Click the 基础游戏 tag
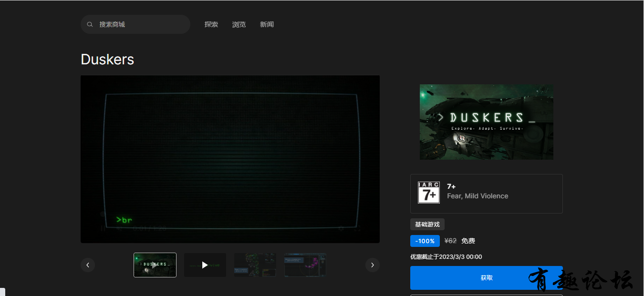644x296 pixels. coord(427,225)
